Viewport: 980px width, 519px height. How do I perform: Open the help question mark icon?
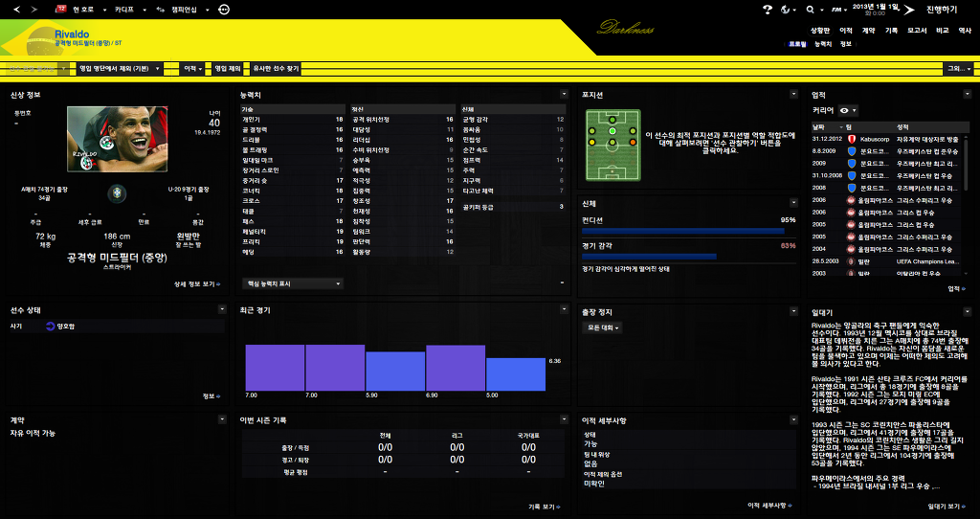click(x=768, y=9)
